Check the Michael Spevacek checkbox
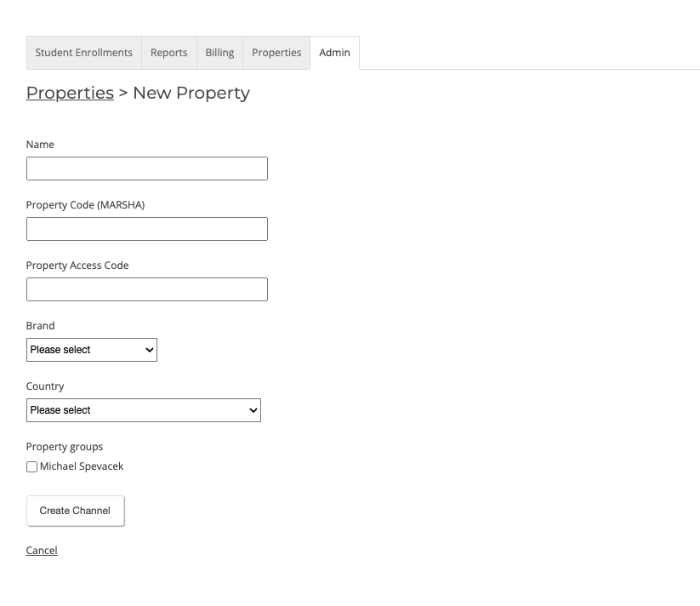Viewport: 700px width, 606px height. [31, 466]
